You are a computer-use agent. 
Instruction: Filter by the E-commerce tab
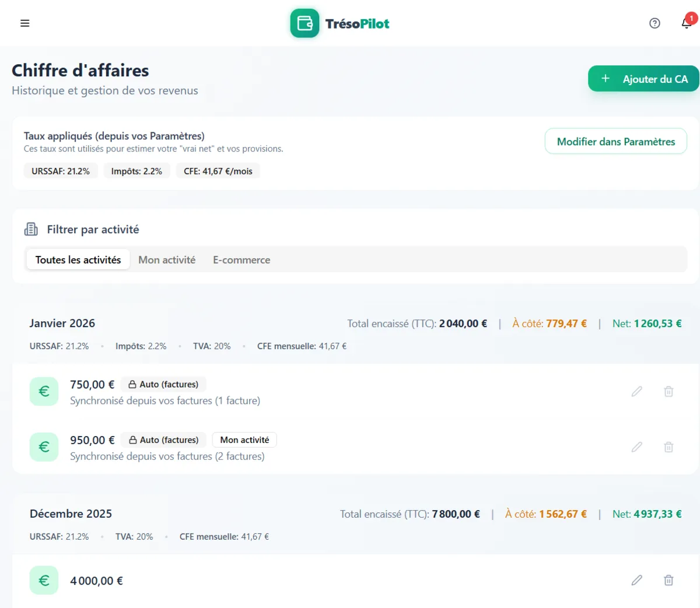pyautogui.click(x=242, y=260)
